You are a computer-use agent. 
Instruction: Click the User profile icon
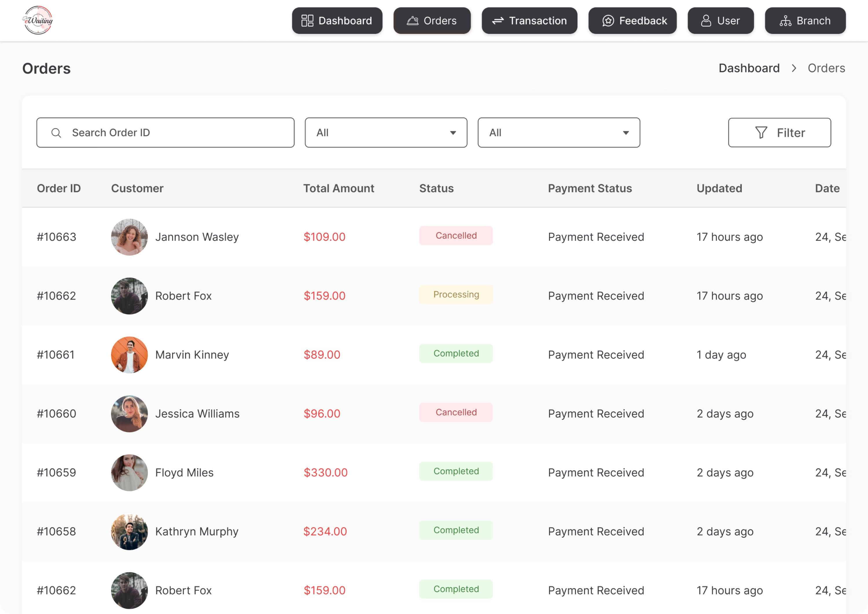click(706, 21)
